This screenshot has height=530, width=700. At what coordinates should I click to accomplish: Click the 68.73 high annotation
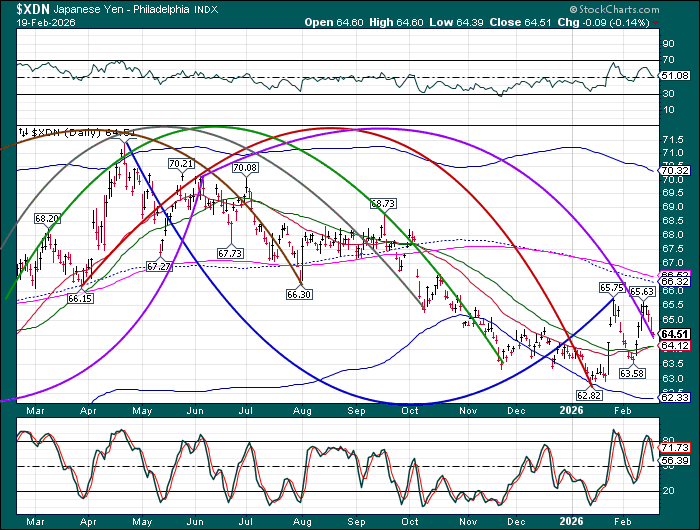tap(383, 203)
